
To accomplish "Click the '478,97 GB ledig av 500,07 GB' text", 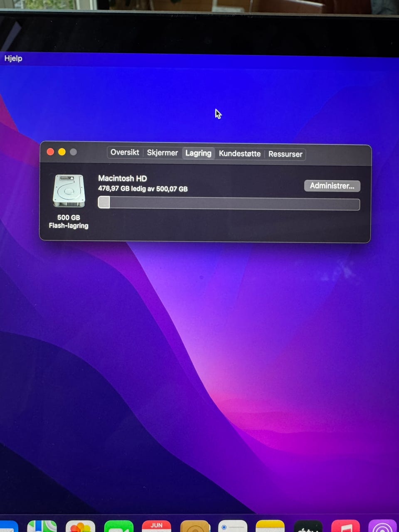I will coord(143,189).
